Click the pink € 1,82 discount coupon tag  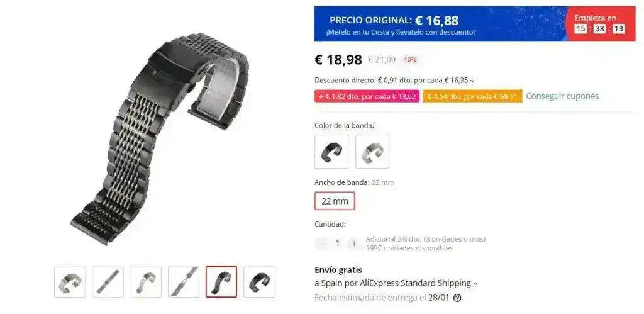[x=367, y=96]
